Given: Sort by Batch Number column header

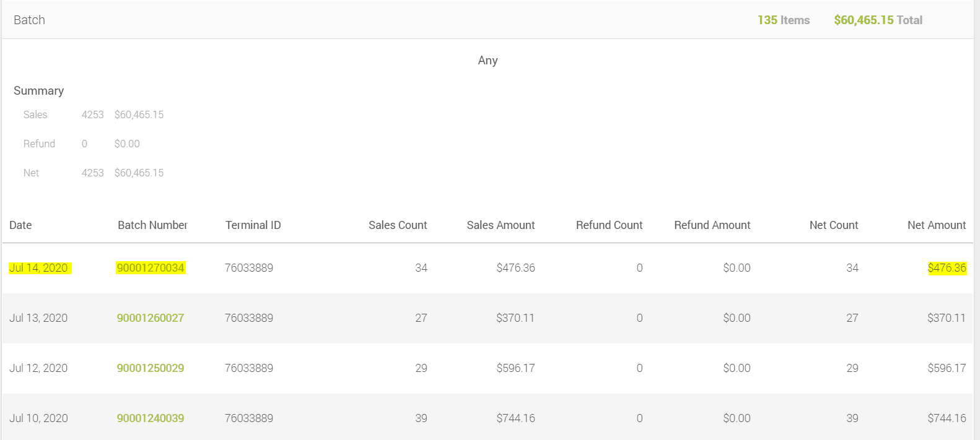Looking at the screenshot, I should 152,225.
